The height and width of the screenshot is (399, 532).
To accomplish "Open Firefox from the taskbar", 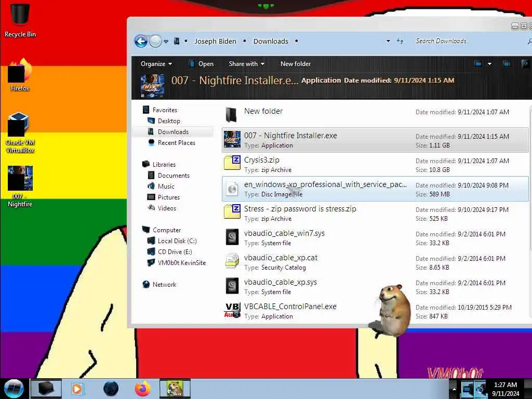I will coord(143,389).
